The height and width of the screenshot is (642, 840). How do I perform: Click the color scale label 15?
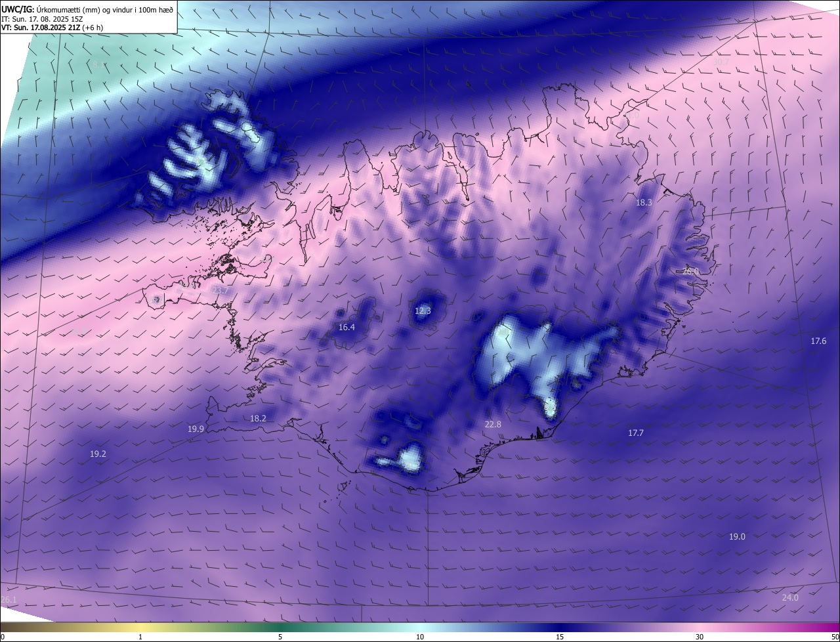(x=560, y=637)
